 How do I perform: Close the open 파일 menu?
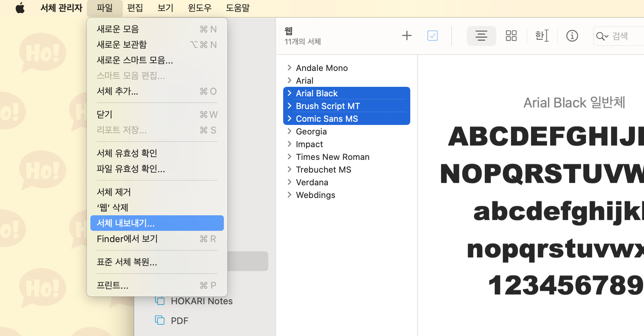[x=105, y=8]
